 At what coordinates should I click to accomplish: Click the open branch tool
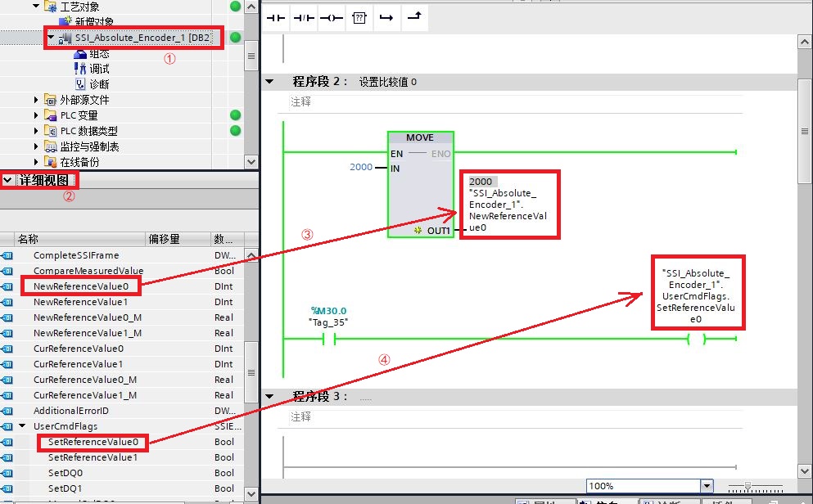pos(386,18)
